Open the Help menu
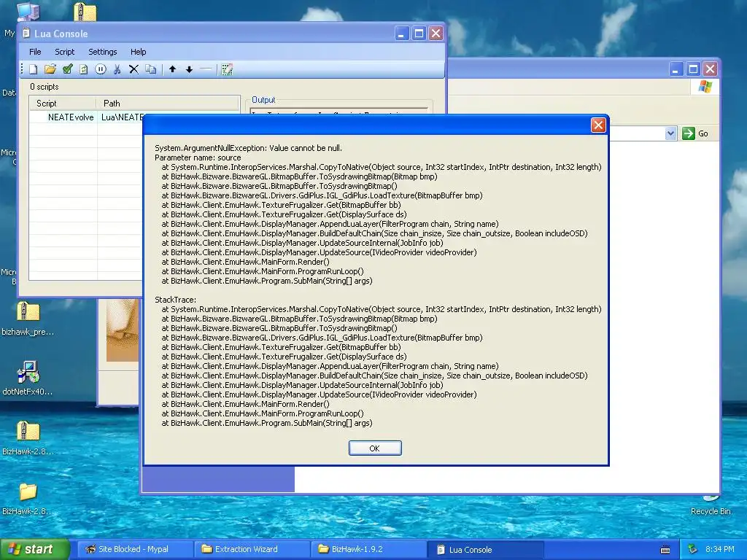 coord(138,52)
